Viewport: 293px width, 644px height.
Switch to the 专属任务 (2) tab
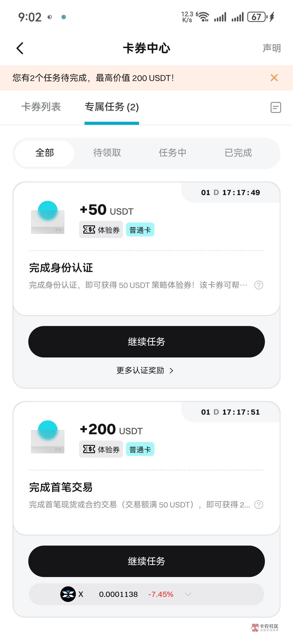click(x=112, y=107)
